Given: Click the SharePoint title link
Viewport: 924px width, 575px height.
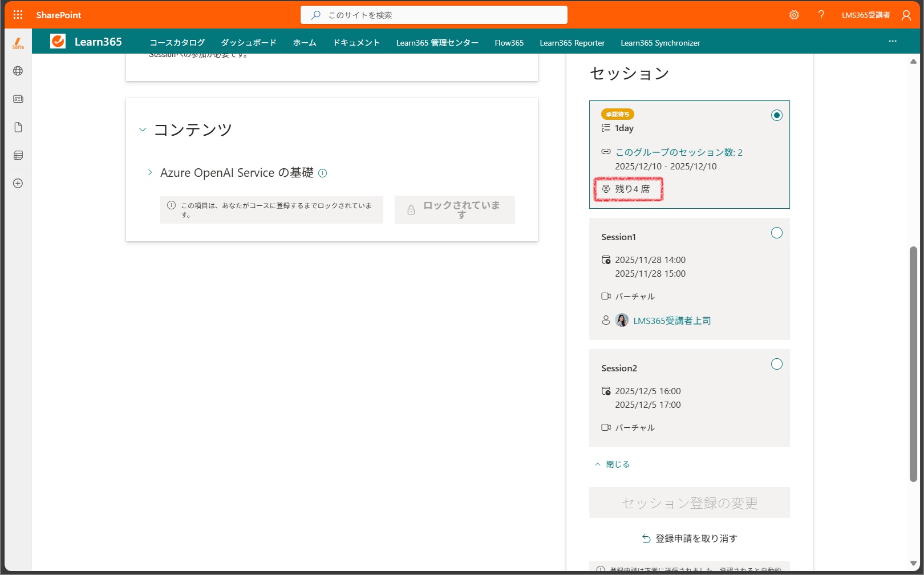Looking at the screenshot, I should click(59, 15).
